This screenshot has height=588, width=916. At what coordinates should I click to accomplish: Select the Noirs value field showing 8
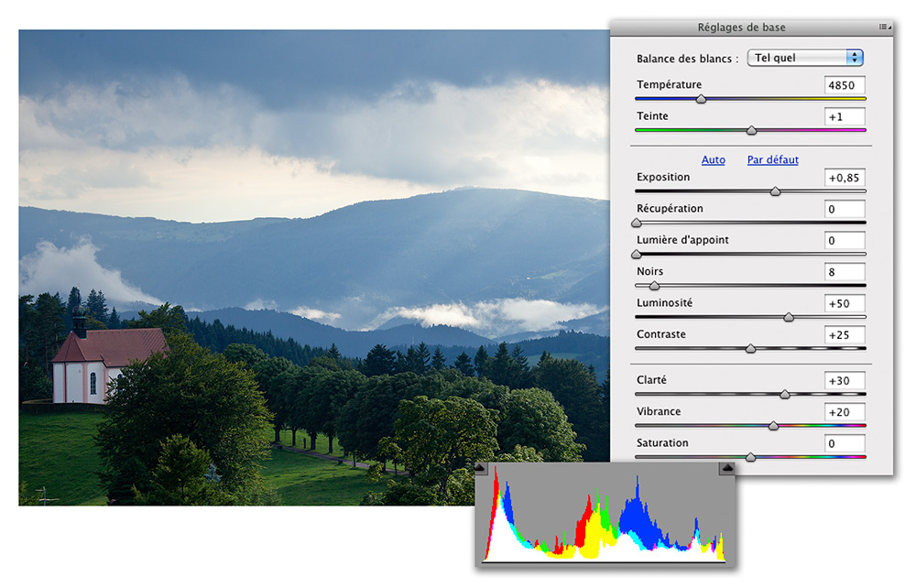(845, 272)
